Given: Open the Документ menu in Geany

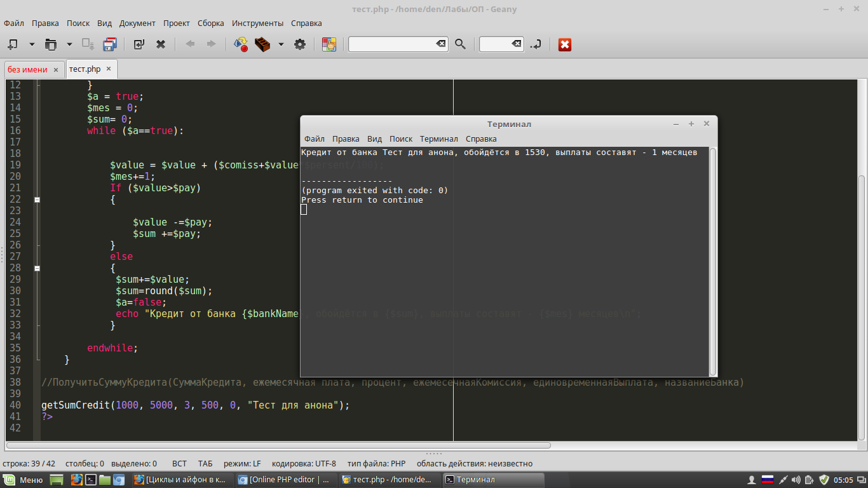Looking at the screenshot, I should point(137,23).
